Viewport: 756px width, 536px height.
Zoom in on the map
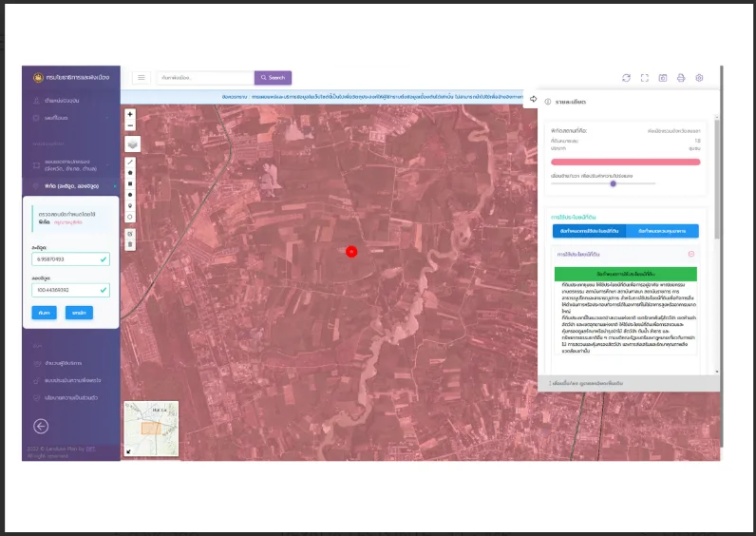tap(130, 114)
